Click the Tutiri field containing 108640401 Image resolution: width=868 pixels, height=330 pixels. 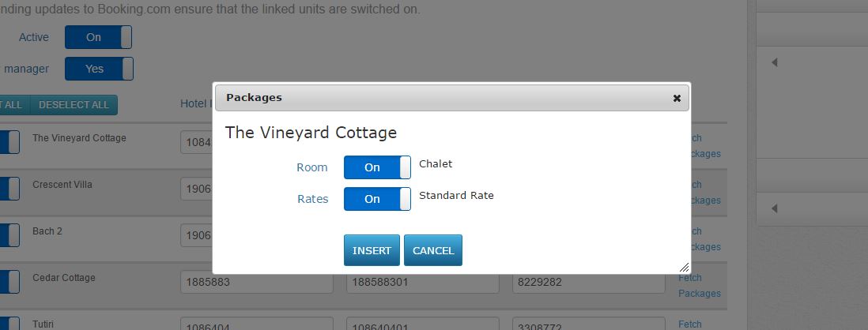tap(423, 324)
